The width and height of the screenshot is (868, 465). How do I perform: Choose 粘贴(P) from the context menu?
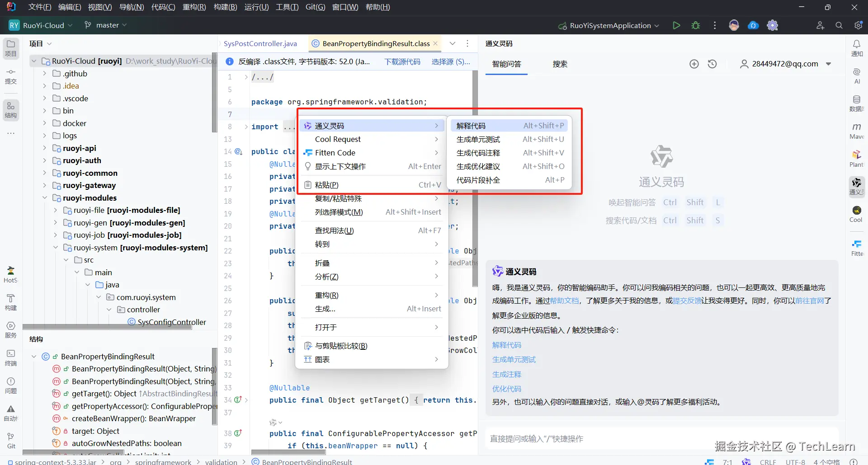click(372, 185)
